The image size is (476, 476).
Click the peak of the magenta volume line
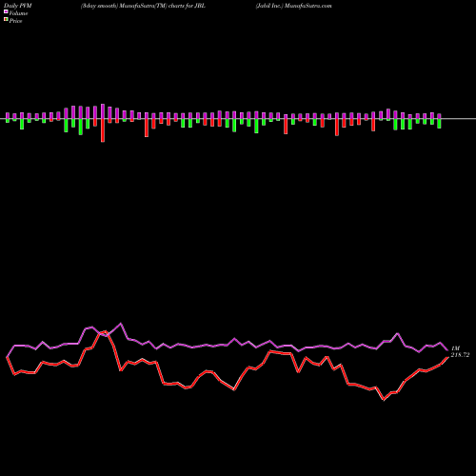(x=121, y=324)
